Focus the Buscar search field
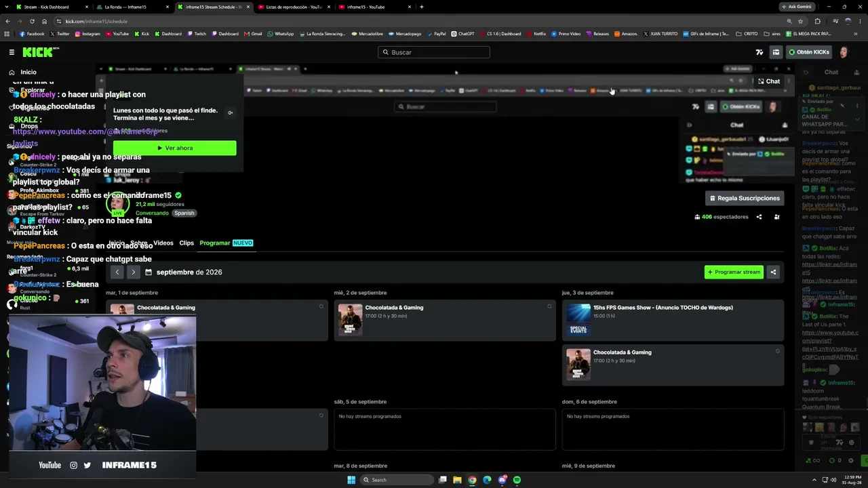 coord(434,52)
